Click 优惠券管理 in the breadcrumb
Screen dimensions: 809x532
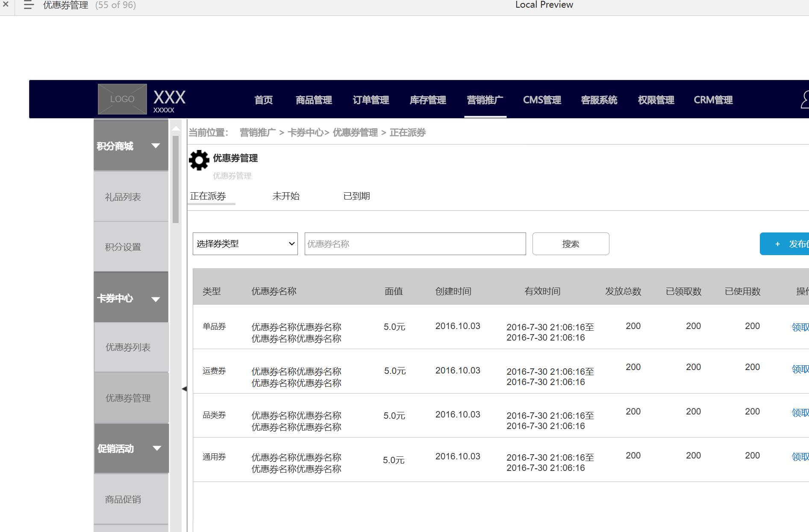pos(355,133)
